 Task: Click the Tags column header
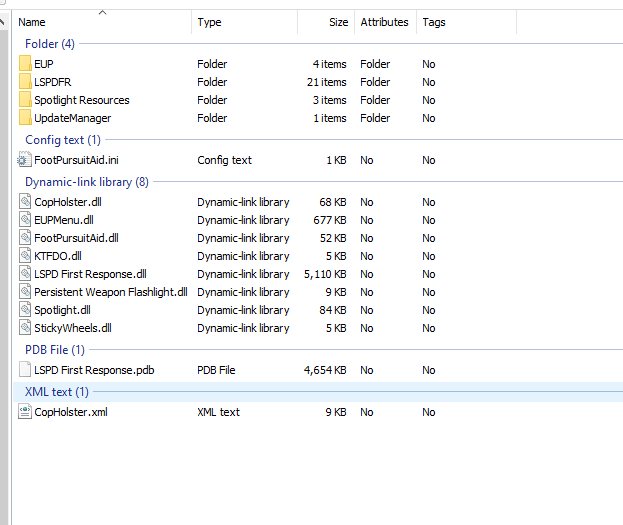click(x=434, y=22)
